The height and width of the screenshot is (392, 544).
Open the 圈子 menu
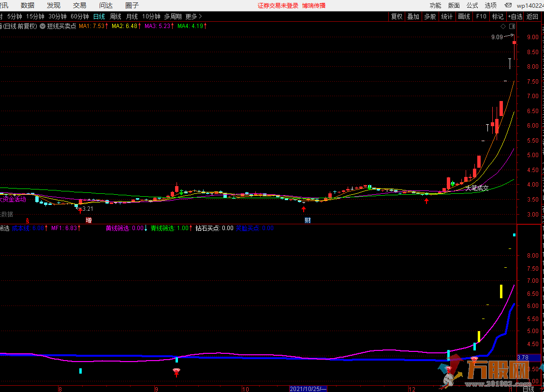click(x=132, y=5)
